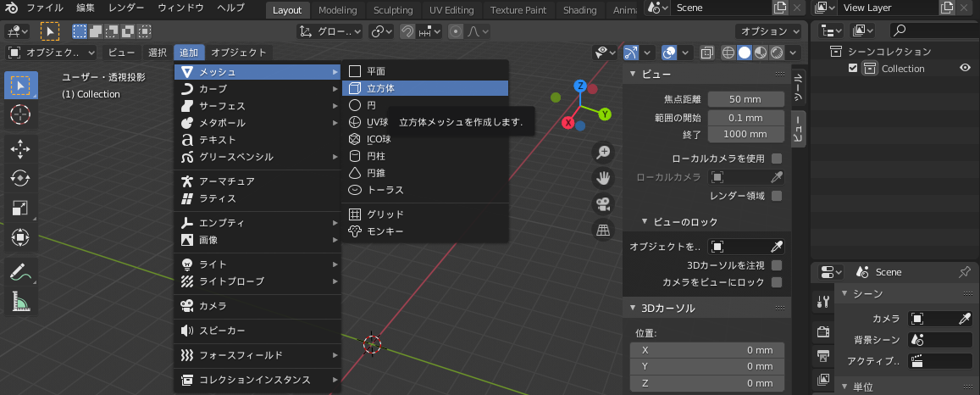Open the オプション dropdown
Screen dimensions: 980x395
point(769,31)
